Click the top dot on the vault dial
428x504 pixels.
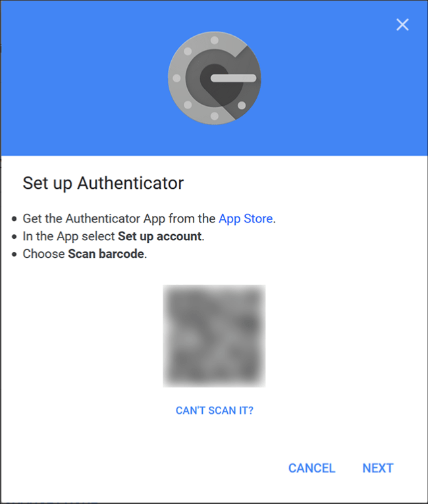click(x=215, y=40)
